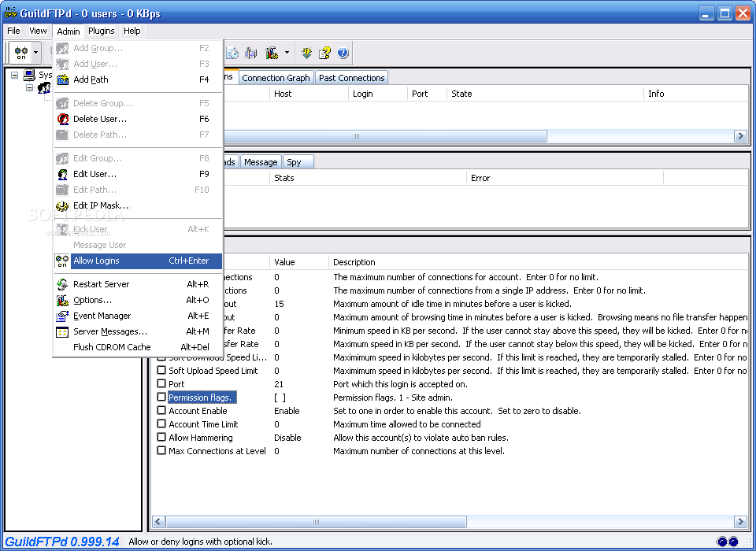756x551 pixels.
Task: Check the Max Connections at Level checkbox
Action: coord(161,451)
